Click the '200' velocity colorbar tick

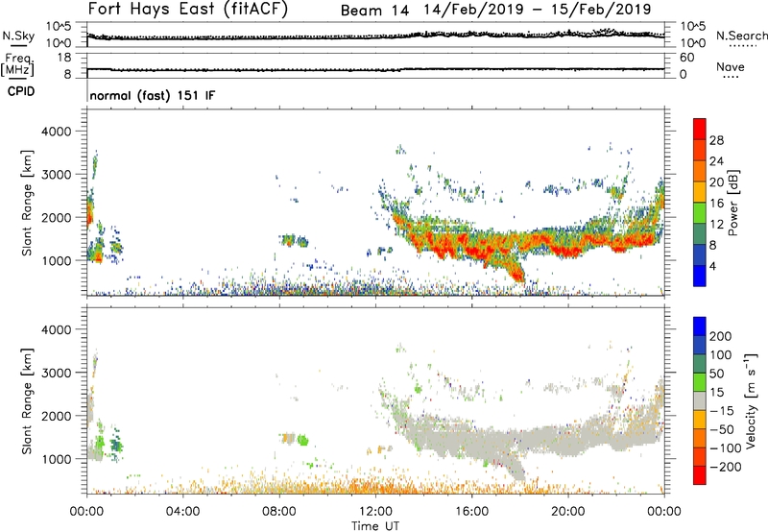[721, 336]
